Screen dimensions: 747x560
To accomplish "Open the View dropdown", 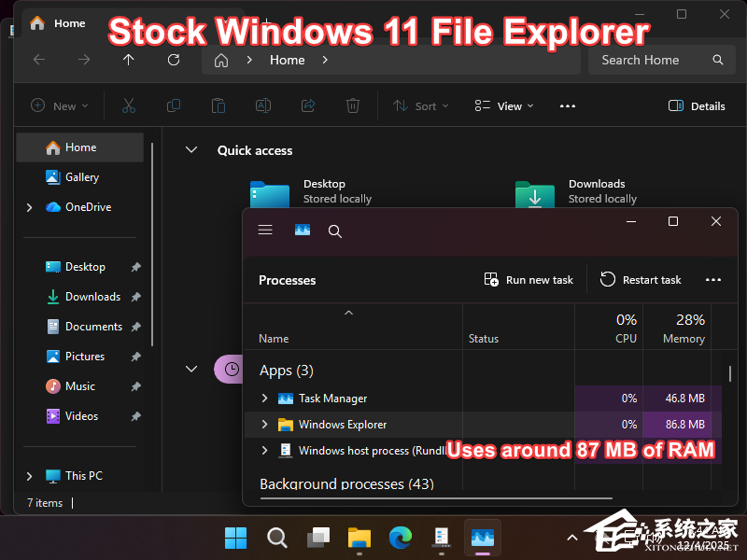I will click(x=503, y=105).
